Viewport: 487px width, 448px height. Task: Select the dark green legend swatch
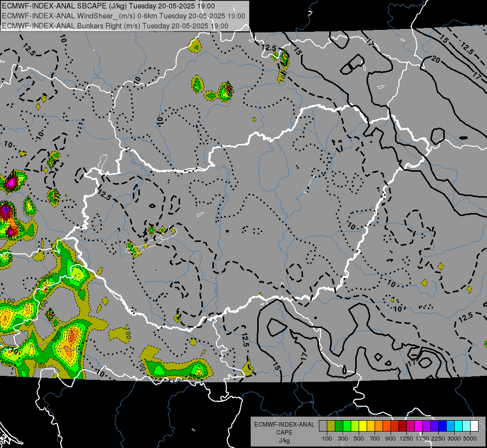339,426
